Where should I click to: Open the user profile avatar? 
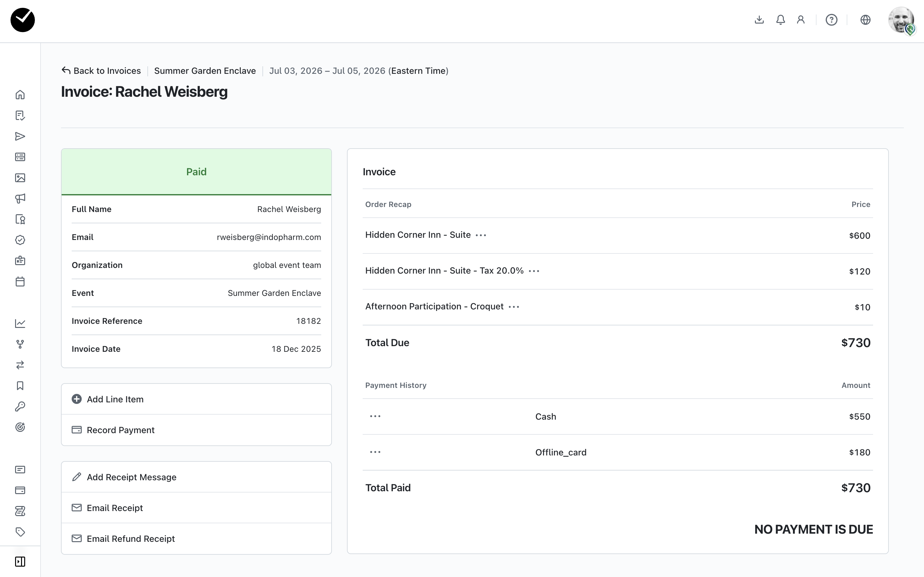pyautogui.click(x=901, y=20)
